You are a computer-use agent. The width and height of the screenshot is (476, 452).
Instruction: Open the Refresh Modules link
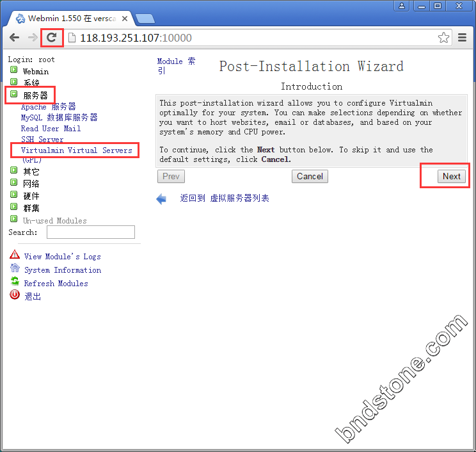click(56, 284)
